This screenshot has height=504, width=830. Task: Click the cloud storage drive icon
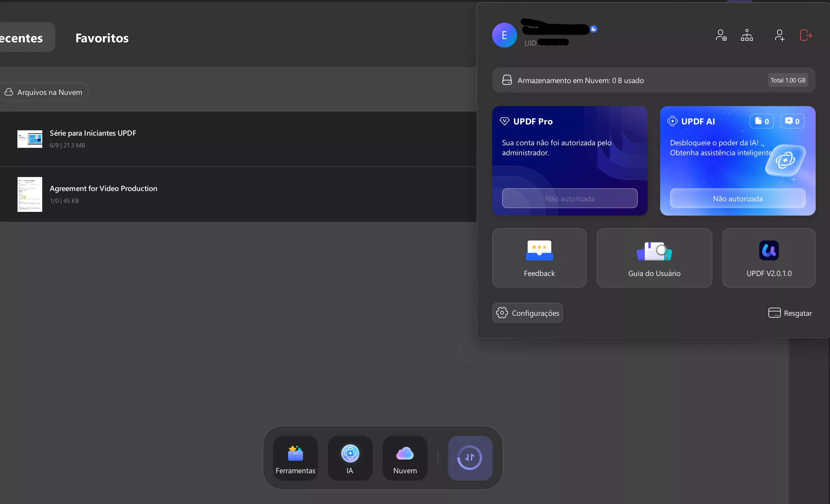click(507, 80)
